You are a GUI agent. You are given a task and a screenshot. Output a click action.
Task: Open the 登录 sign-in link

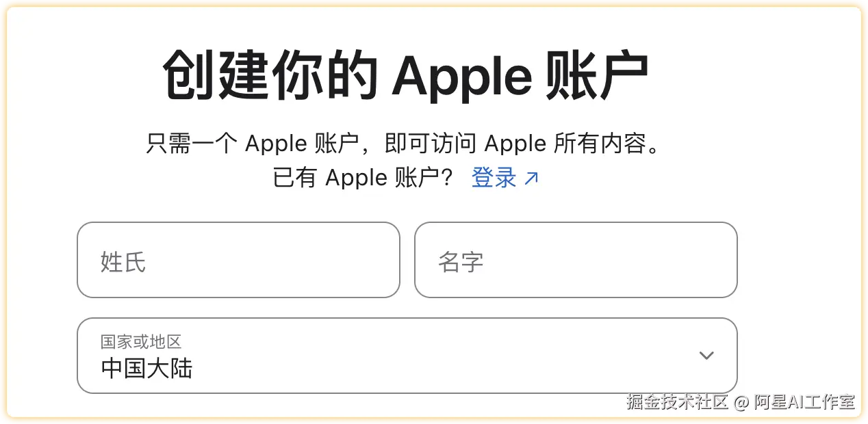click(494, 178)
